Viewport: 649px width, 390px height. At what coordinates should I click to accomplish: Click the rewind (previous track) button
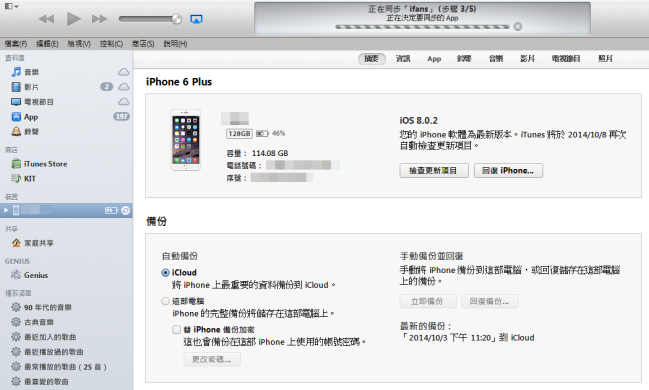tap(46, 19)
